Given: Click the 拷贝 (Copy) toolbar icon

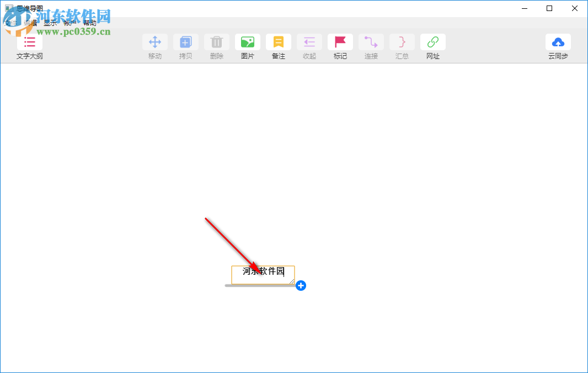Looking at the screenshot, I should (186, 42).
